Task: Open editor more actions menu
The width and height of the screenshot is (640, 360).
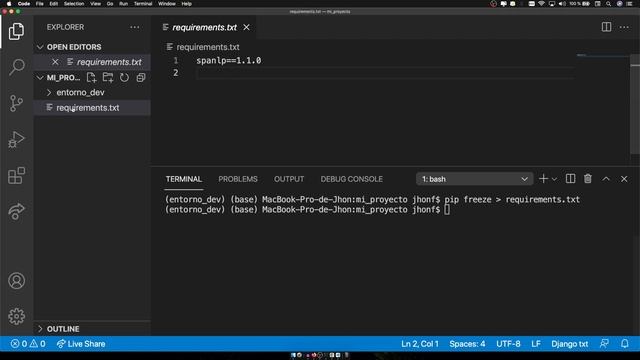Action: [x=624, y=27]
